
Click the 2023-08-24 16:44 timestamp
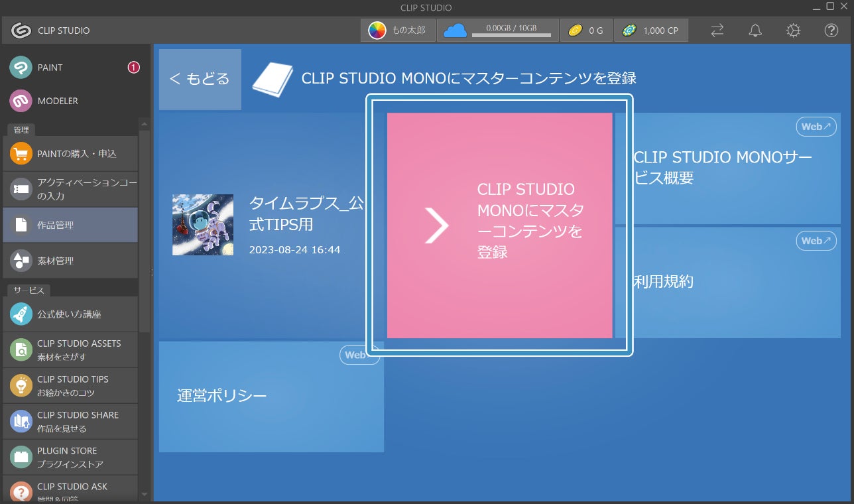(x=294, y=250)
